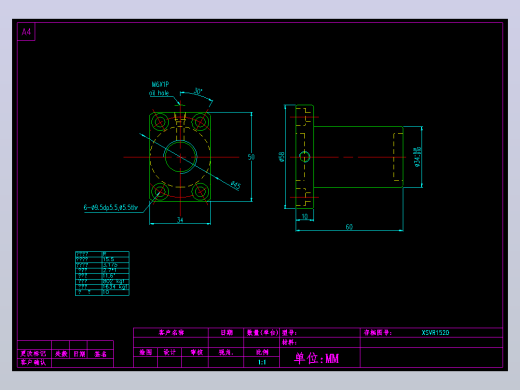The image size is (520, 390).
Task: Click the 设计 cell in title block
Action: click(169, 352)
